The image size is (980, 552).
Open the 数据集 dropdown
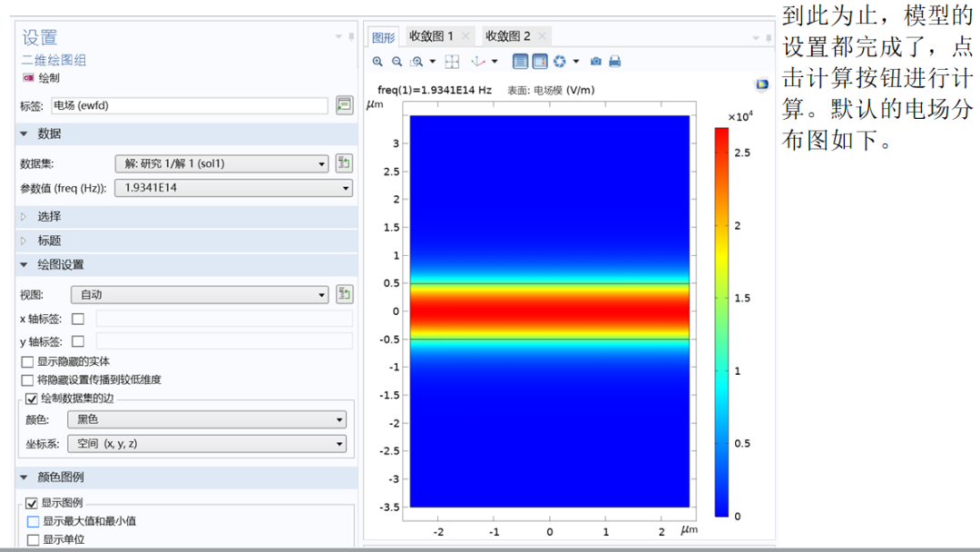pos(222,163)
